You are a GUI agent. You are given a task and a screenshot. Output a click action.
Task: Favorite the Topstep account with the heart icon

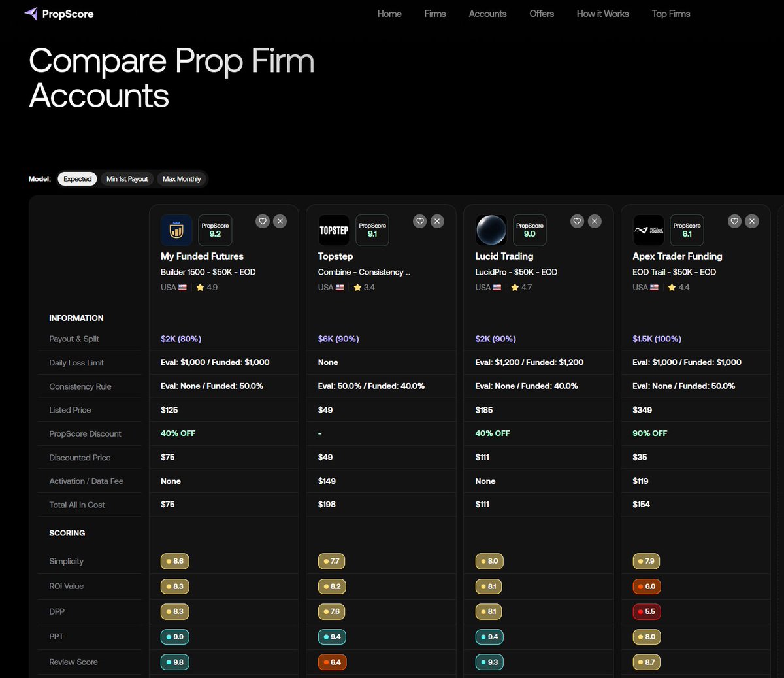pos(420,221)
